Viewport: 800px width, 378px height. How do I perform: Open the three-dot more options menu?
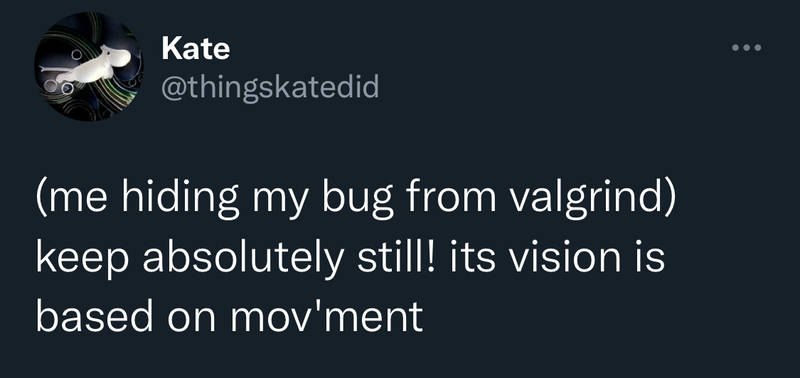[x=746, y=48]
